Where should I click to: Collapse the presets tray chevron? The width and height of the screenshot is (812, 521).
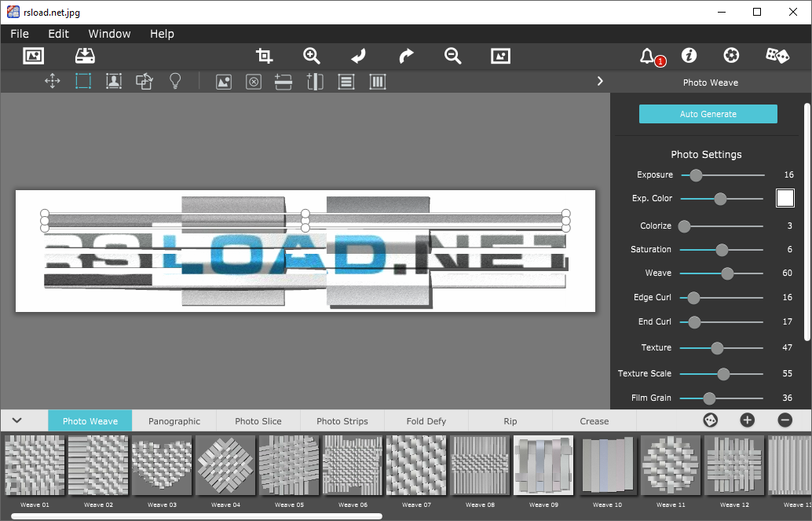[x=16, y=420]
